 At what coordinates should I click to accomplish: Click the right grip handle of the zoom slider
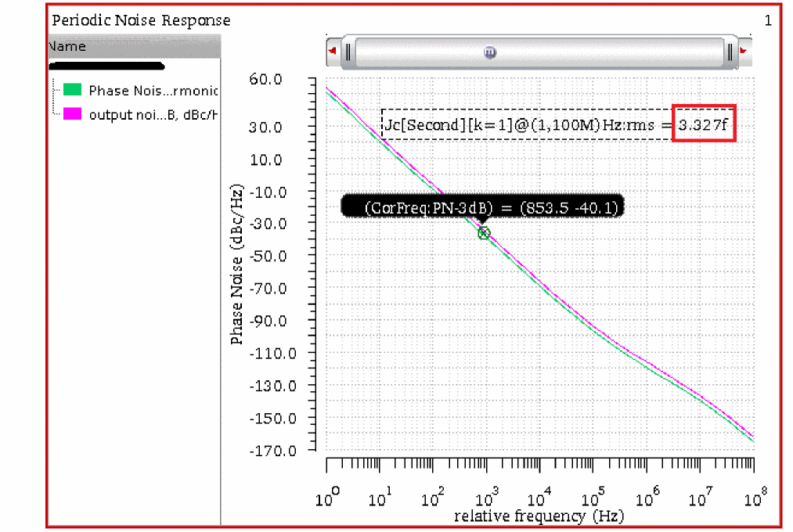pos(730,52)
